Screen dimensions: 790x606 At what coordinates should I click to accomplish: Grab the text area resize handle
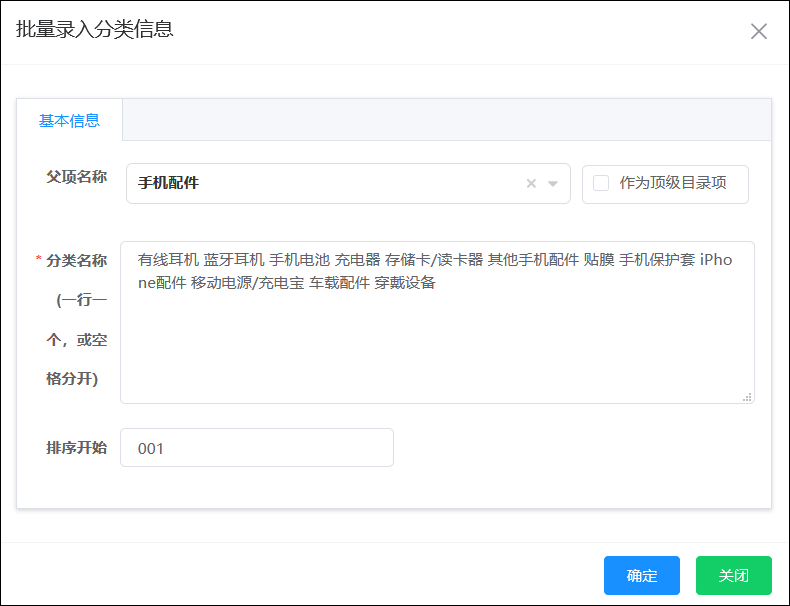coord(747,397)
